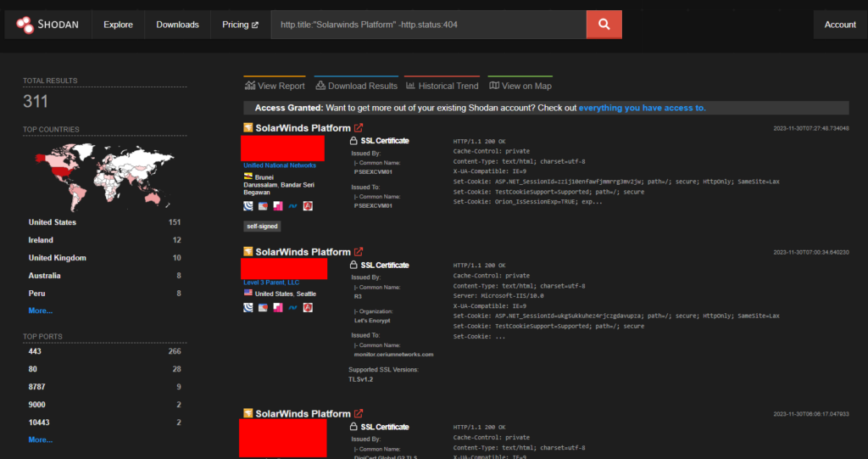Select 'Server: Microsoft-IIS/10.0' header line
The image size is (868, 459).
[x=498, y=296]
